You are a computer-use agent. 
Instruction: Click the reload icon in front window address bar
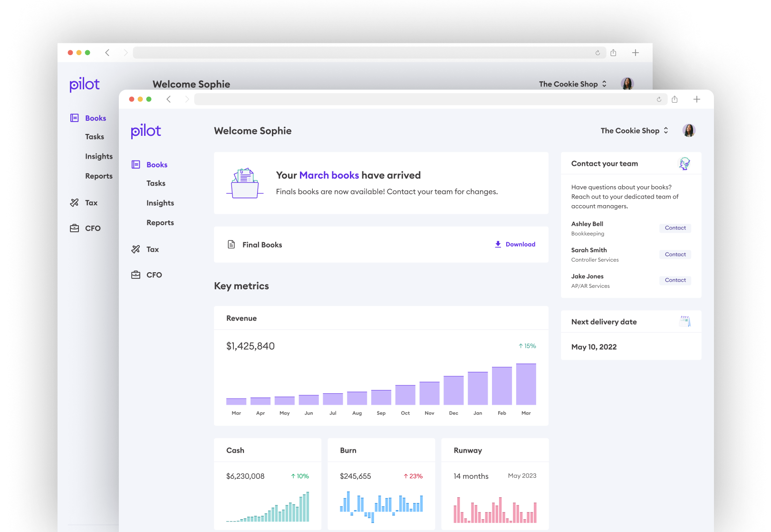(x=659, y=99)
